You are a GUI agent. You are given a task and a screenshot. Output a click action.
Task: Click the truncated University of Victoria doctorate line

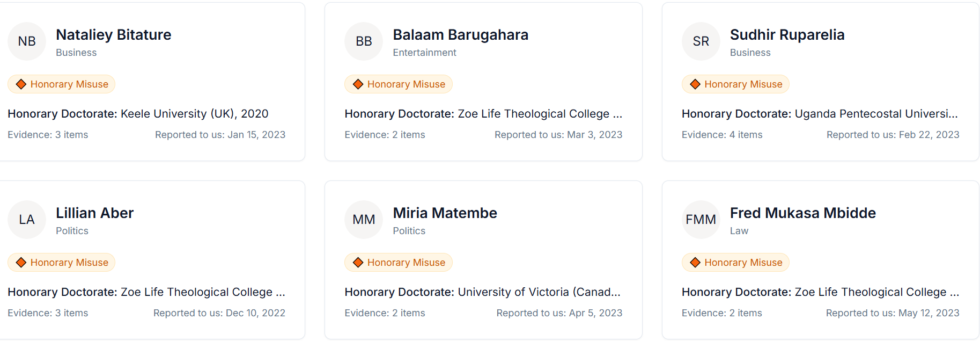click(482, 292)
